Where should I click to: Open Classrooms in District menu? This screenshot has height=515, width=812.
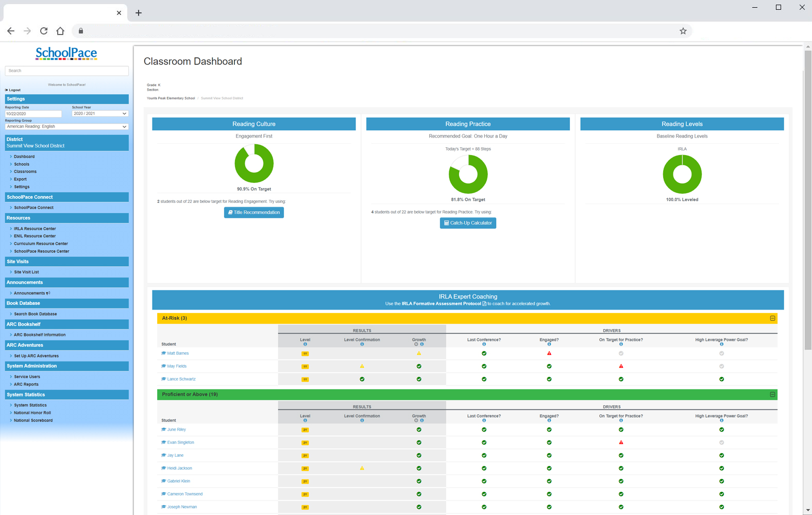pyautogui.click(x=25, y=171)
